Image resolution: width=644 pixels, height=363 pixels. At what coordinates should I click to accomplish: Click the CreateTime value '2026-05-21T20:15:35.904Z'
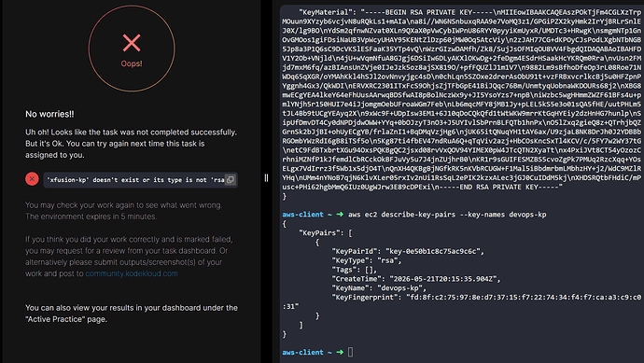pos(442,279)
